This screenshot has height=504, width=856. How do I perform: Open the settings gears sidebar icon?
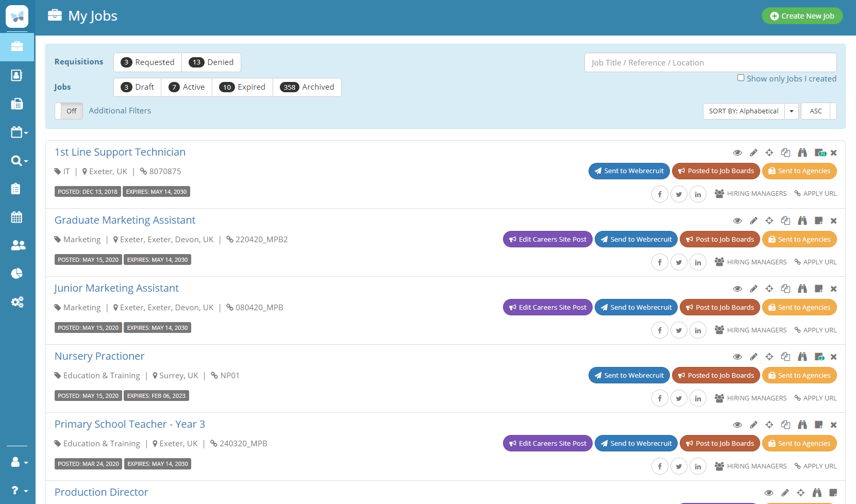click(18, 302)
